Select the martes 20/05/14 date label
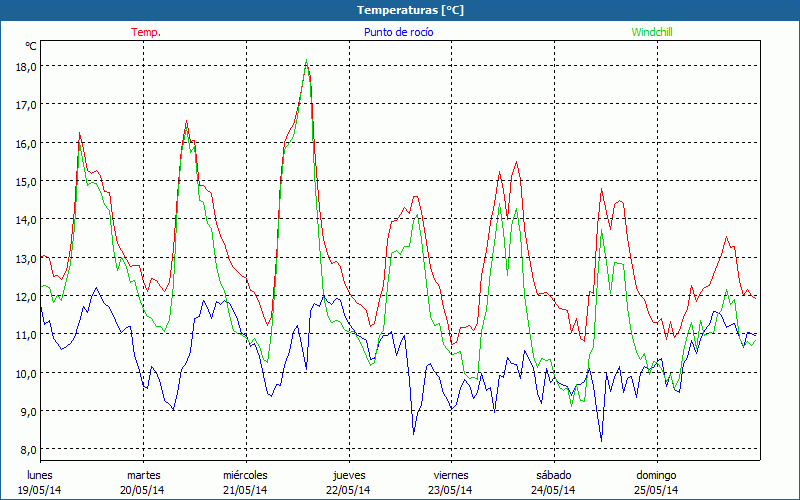This screenshot has height=500, width=800. coord(143,482)
